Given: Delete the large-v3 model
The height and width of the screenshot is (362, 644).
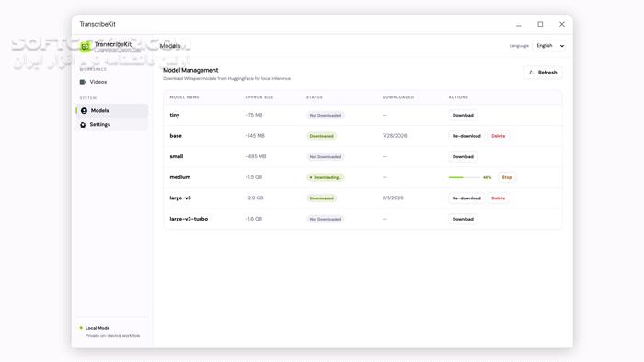Looking at the screenshot, I should coord(499,198).
